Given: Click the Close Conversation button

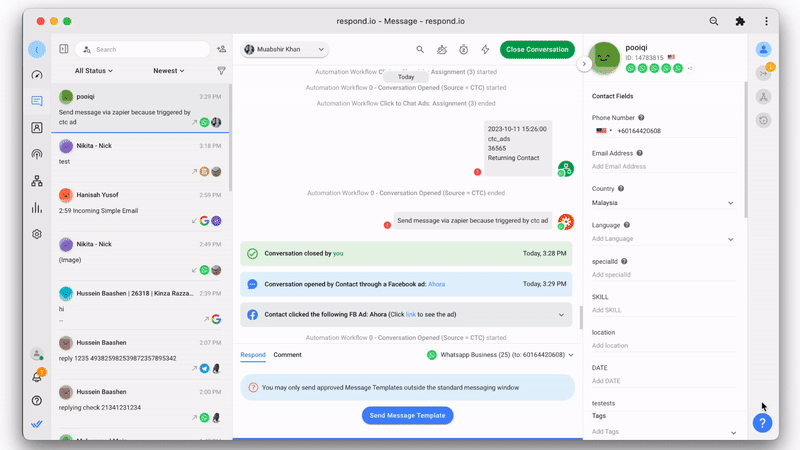Looking at the screenshot, I should 537,49.
